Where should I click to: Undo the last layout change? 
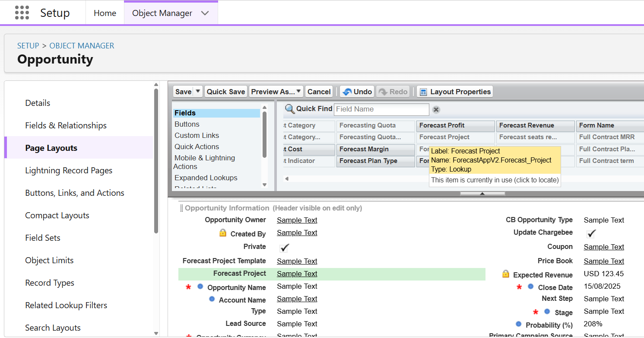[x=357, y=92]
